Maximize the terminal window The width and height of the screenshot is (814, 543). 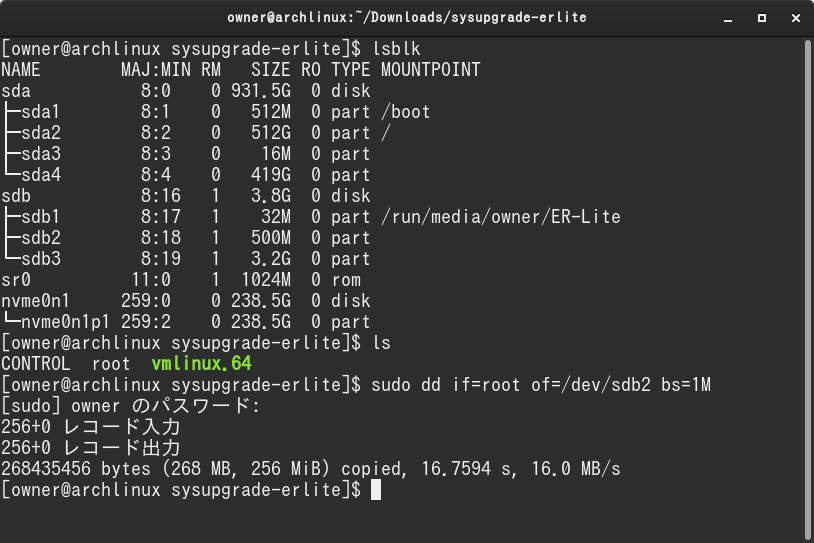pos(762,18)
